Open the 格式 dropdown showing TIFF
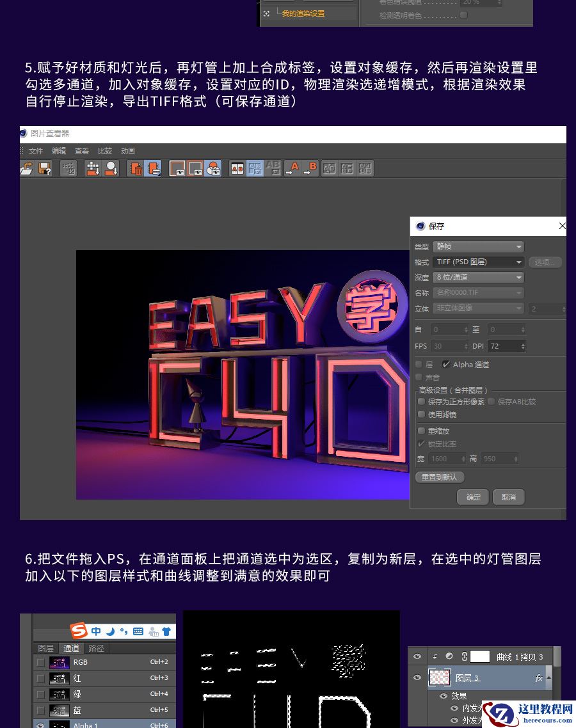 pos(478,262)
